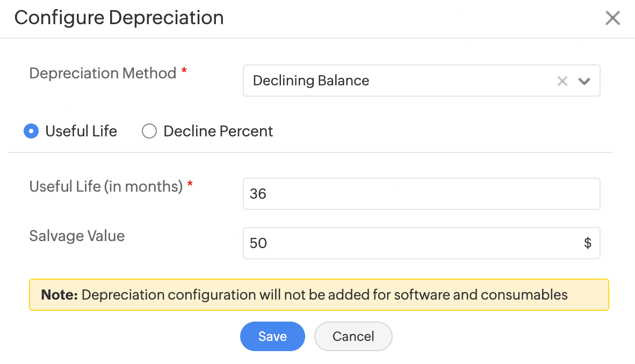Click the dollar currency symbol
The height and width of the screenshot is (364, 635).
(588, 243)
